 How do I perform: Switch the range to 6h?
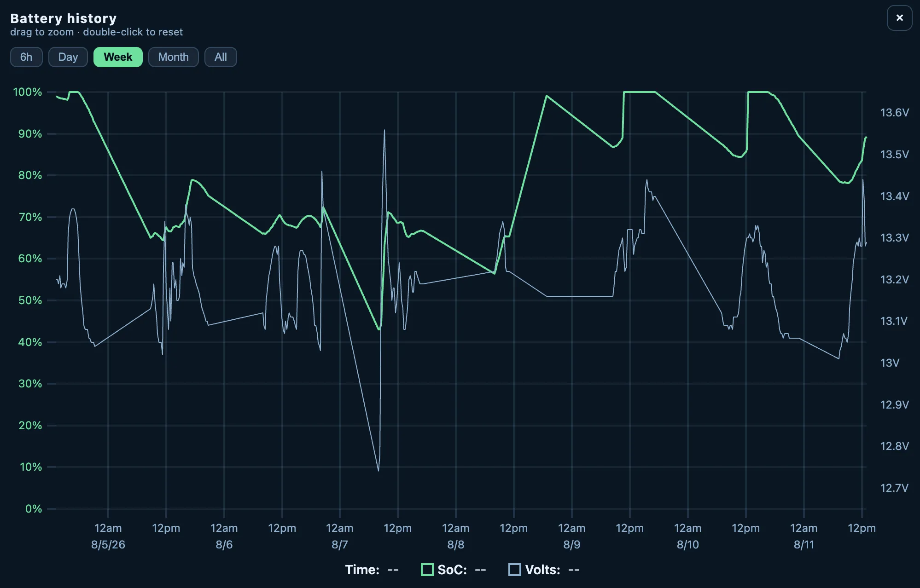(26, 57)
